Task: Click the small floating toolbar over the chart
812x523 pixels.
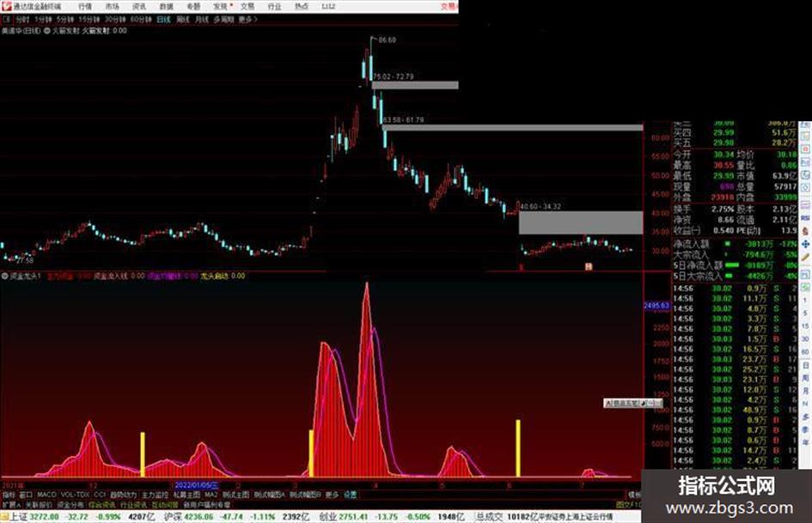Action: [632, 403]
